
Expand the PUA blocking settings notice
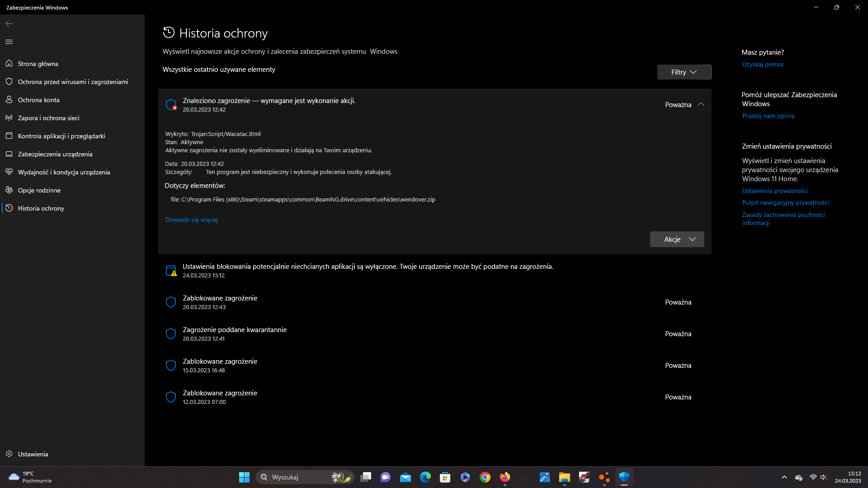[x=434, y=271]
